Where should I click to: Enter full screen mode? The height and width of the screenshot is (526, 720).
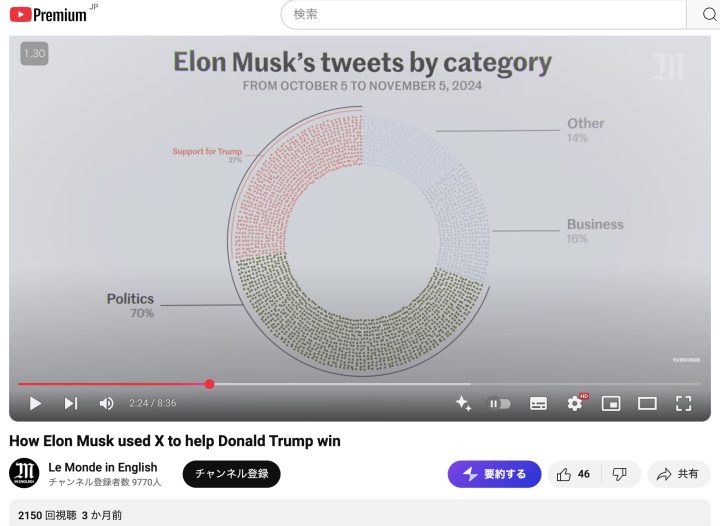point(684,403)
